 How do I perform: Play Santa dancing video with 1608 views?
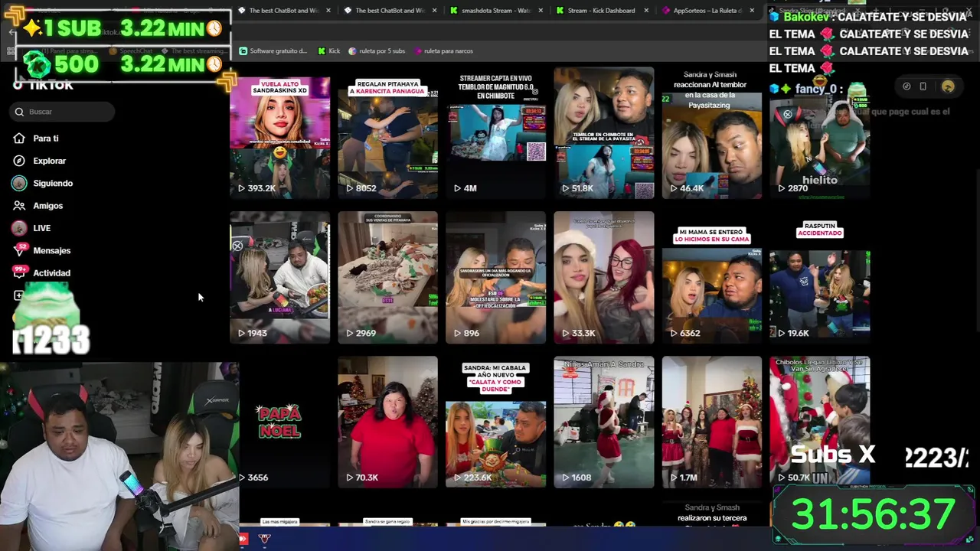603,422
